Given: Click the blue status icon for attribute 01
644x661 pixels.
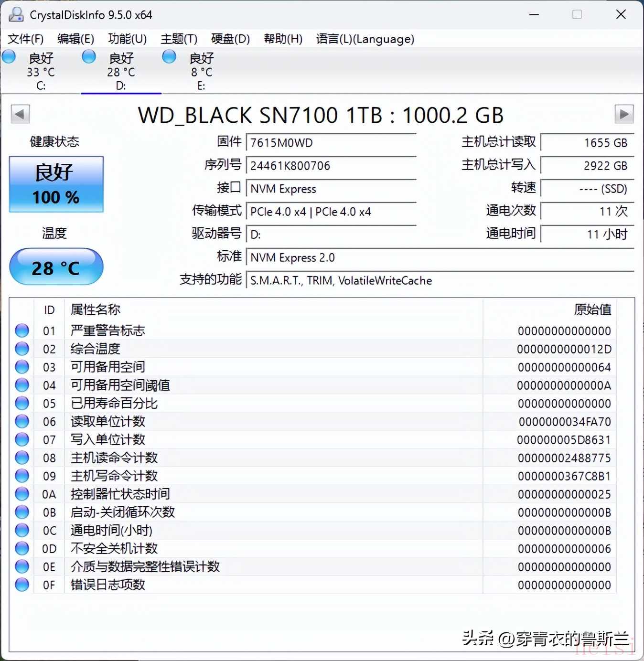Looking at the screenshot, I should 22,330.
